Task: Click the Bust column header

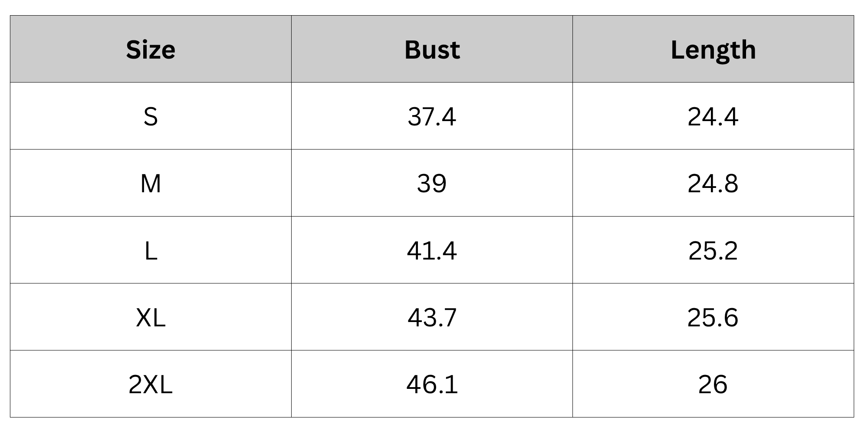Action: pyautogui.click(x=432, y=49)
